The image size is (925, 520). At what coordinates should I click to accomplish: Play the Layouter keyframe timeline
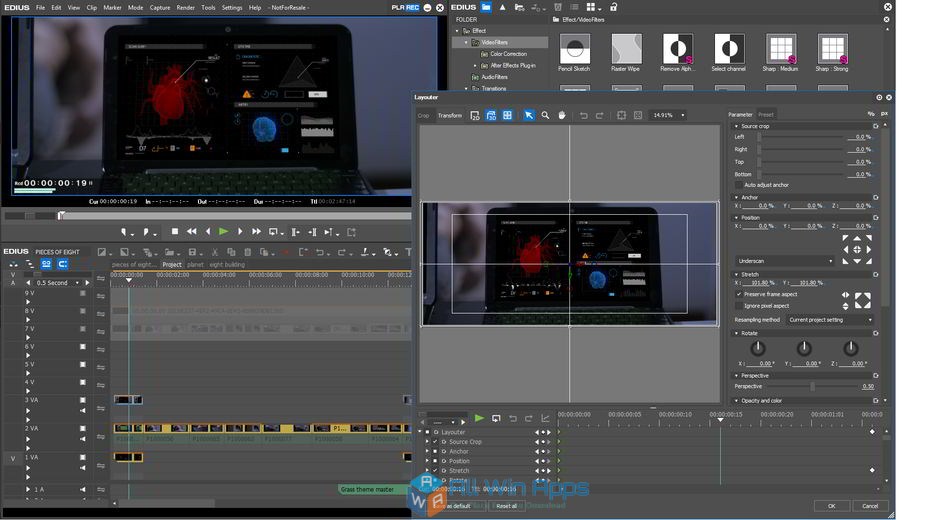click(479, 418)
